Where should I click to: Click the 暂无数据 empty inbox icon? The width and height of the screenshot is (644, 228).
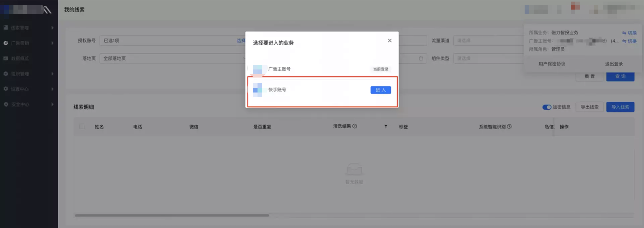354,169
